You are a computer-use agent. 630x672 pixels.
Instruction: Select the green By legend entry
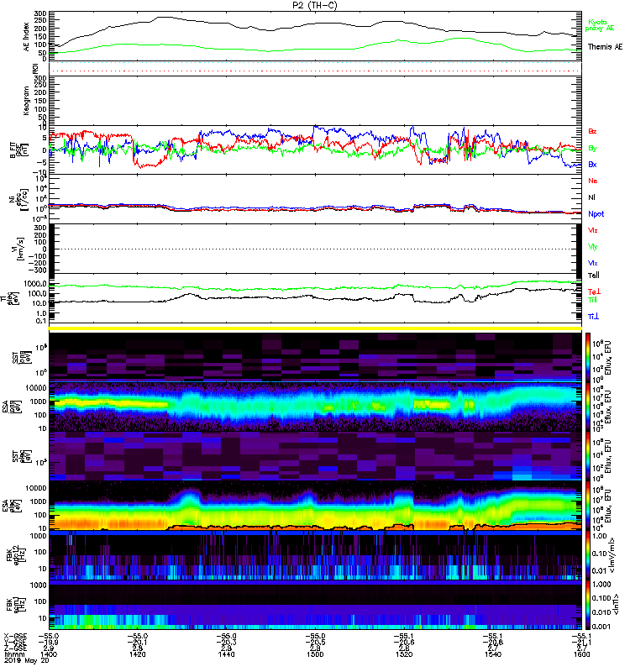pyautogui.click(x=592, y=149)
